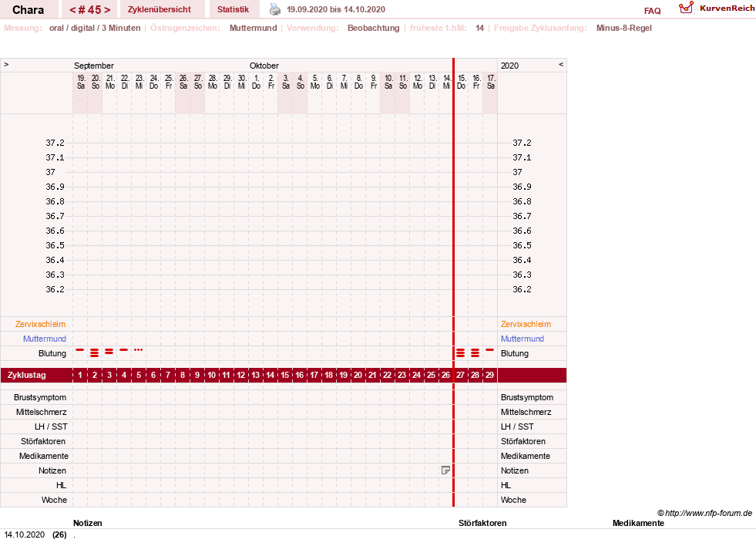Click the bleeding mark on cycle day 3
This screenshot has height=553, width=756.
[x=109, y=351]
